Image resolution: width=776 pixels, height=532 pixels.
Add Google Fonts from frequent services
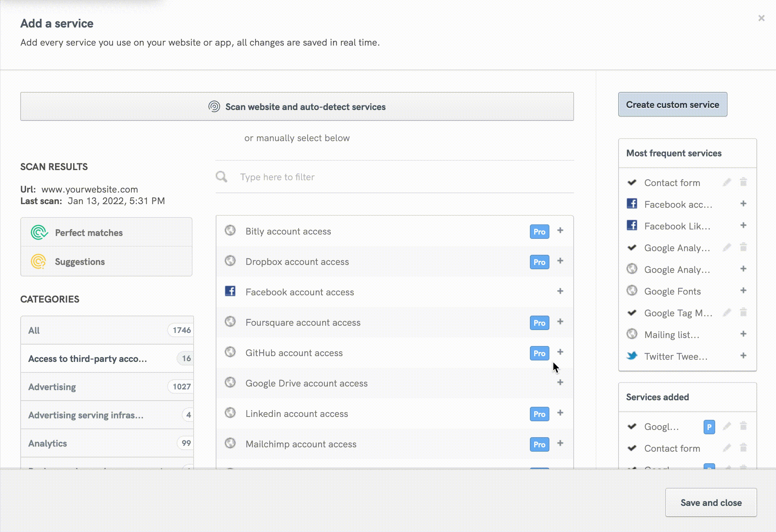pos(743,291)
